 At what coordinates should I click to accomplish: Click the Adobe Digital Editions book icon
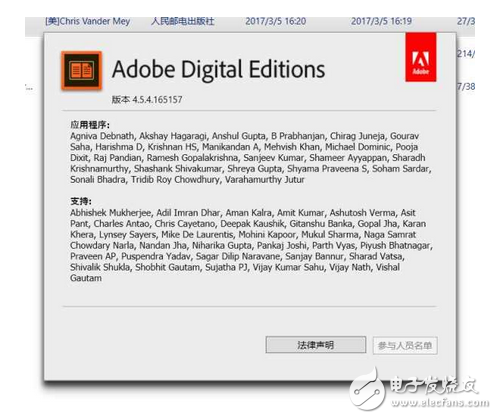pos(81,71)
